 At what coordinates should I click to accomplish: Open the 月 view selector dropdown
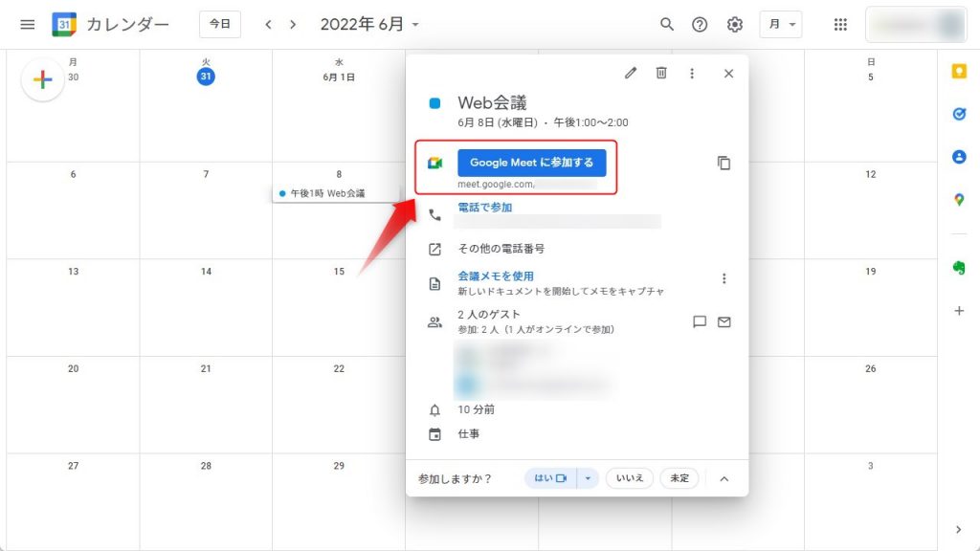point(781,24)
